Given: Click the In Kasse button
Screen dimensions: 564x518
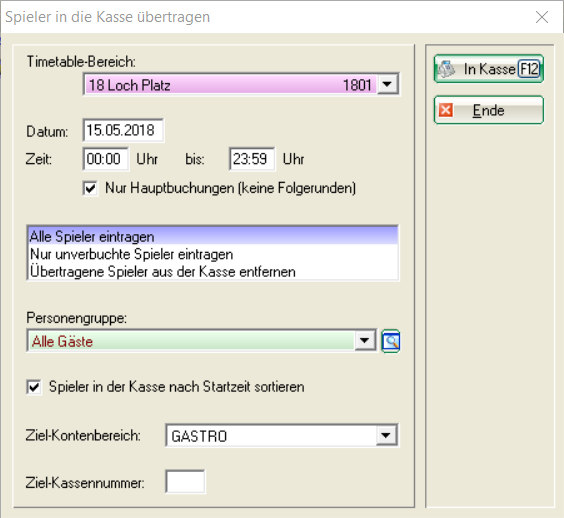Looking at the screenshot, I should coord(488,69).
